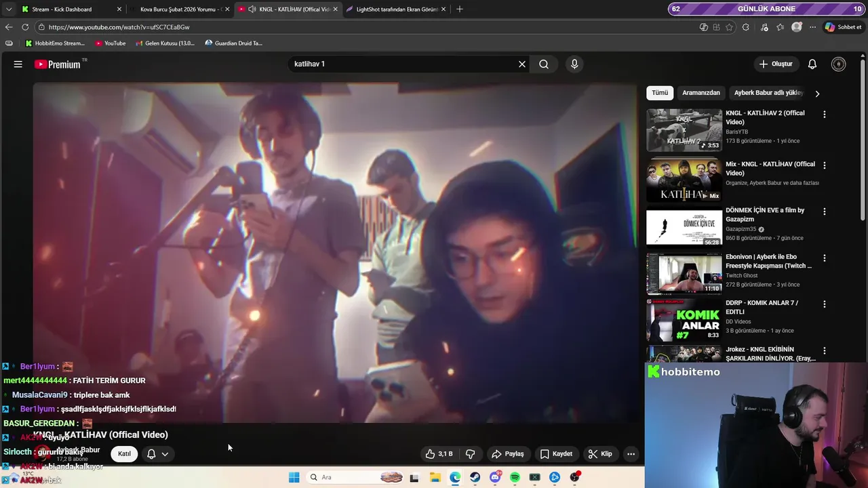Open options for Ebonivon freestyle video
The height and width of the screenshot is (488, 868).
click(825, 258)
